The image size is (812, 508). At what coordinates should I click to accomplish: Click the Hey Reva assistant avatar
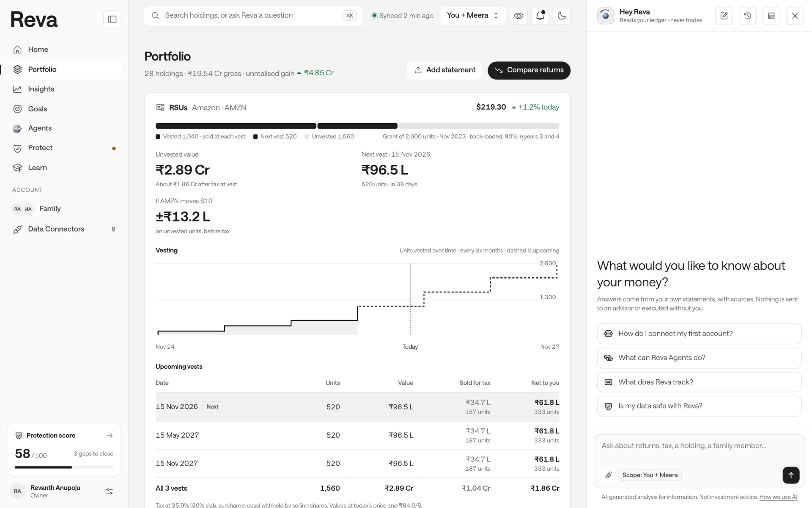coord(606,16)
